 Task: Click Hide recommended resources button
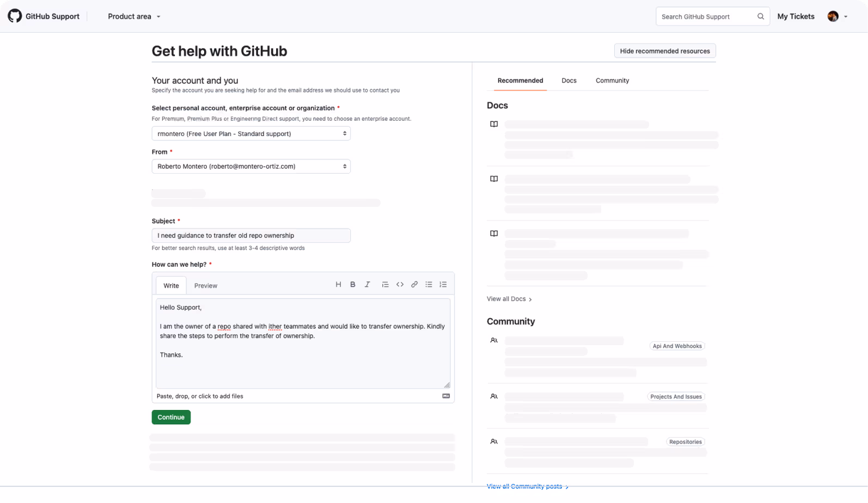665,51
